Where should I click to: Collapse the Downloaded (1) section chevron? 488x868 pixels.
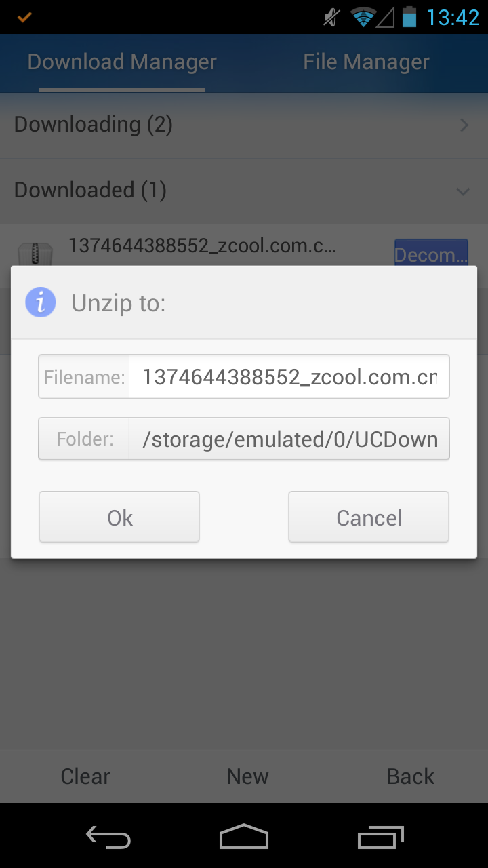click(x=464, y=192)
